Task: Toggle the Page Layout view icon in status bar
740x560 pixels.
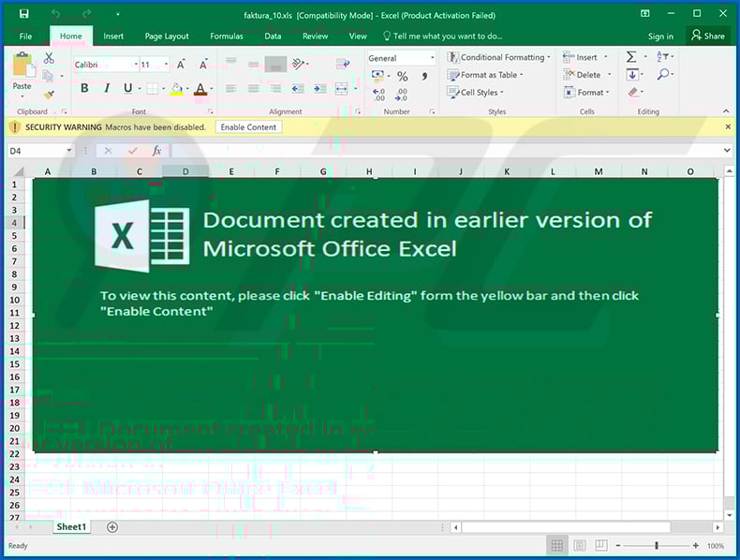Action: (x=579, y=545)
